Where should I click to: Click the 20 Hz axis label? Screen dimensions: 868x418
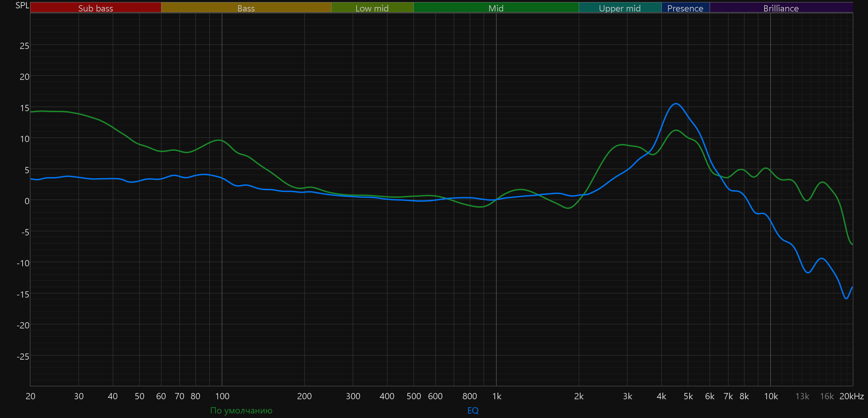click(31, 396)
